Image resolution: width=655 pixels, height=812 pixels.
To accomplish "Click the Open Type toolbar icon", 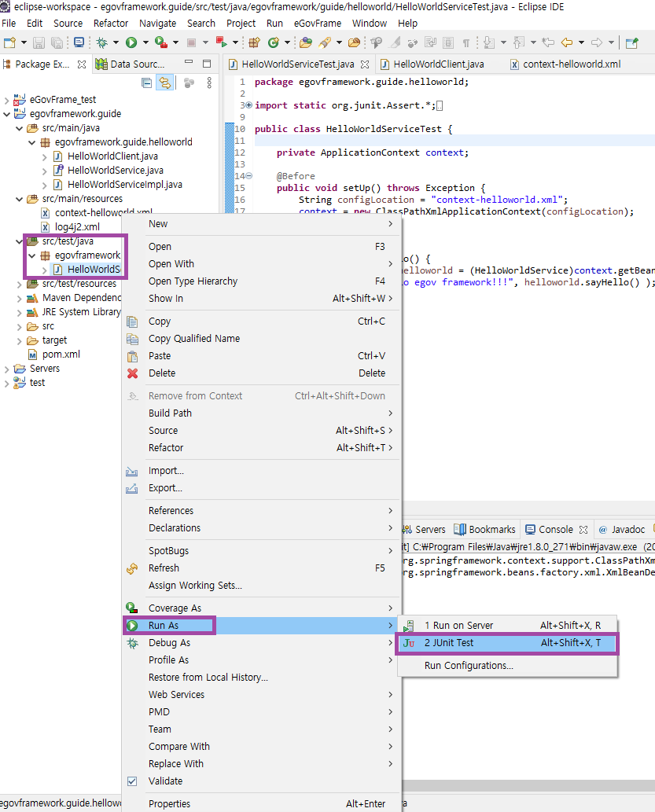I will pos(306,42).
